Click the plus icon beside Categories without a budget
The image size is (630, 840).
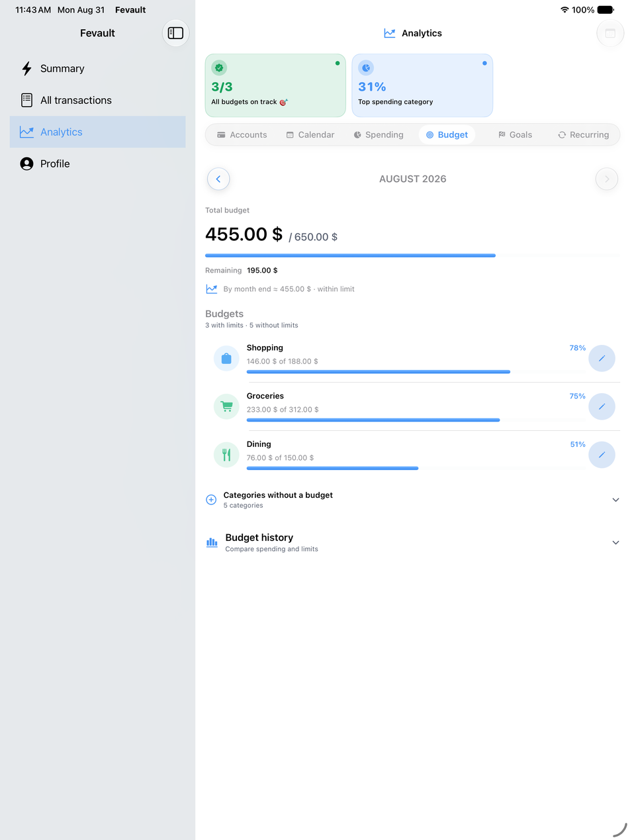(x=211, y=500)
